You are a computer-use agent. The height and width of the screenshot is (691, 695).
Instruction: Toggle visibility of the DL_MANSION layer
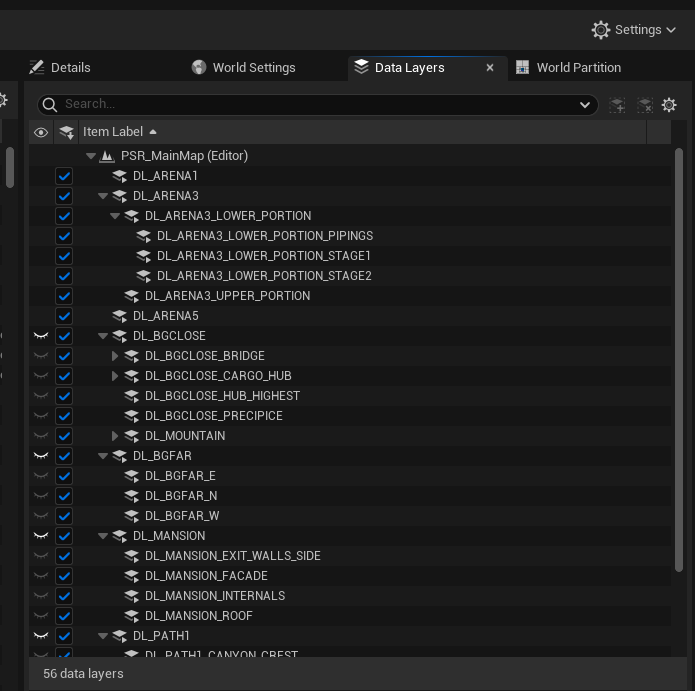(41, 535)
